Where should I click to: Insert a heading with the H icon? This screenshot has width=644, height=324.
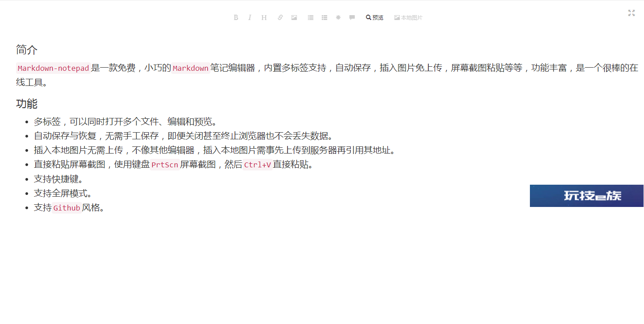[264, 18]
